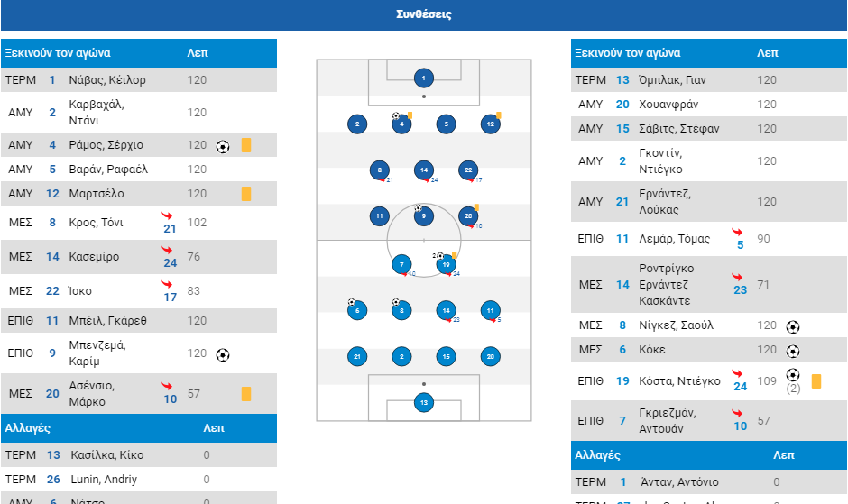
Task: Click substitute number 24 beside Κασεμίρο
Action: (x=171, y=262)
